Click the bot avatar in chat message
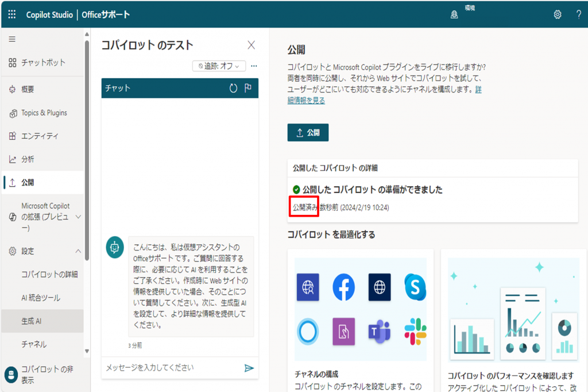This screenshot has width=588, height=392. click(x=115, y=247)
